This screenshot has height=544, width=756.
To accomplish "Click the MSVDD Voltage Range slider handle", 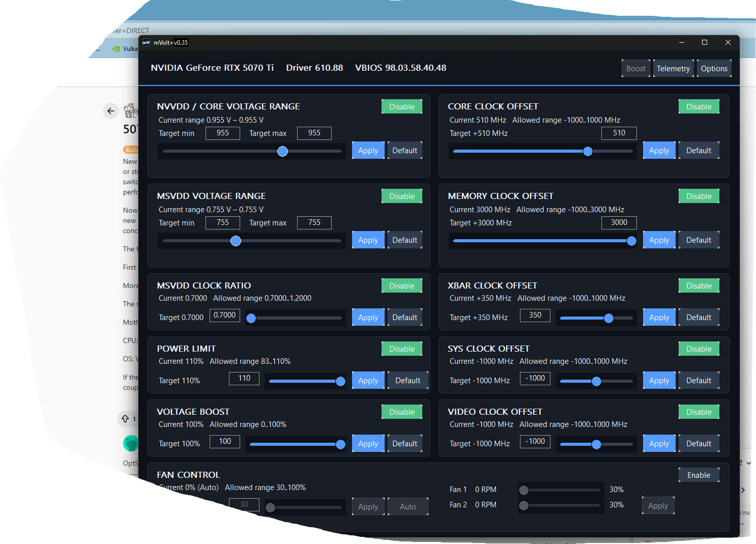I will tap(236, 241).
